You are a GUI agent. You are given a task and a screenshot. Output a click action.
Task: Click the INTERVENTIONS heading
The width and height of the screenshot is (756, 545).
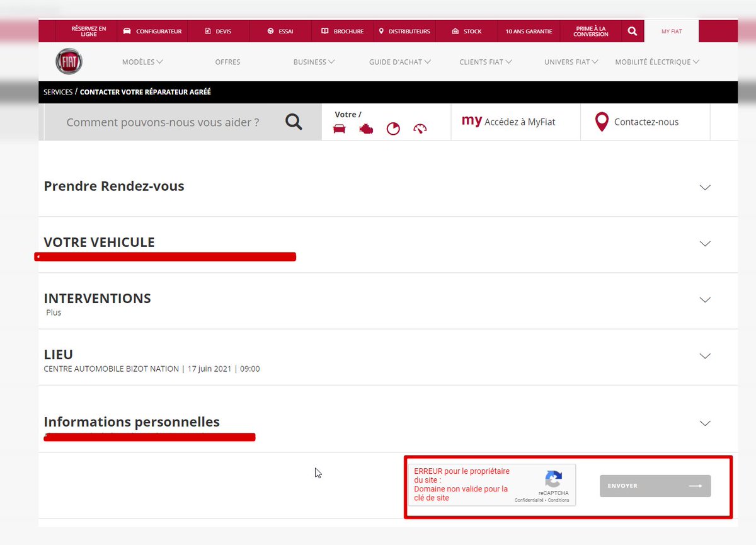coord(97,298)
